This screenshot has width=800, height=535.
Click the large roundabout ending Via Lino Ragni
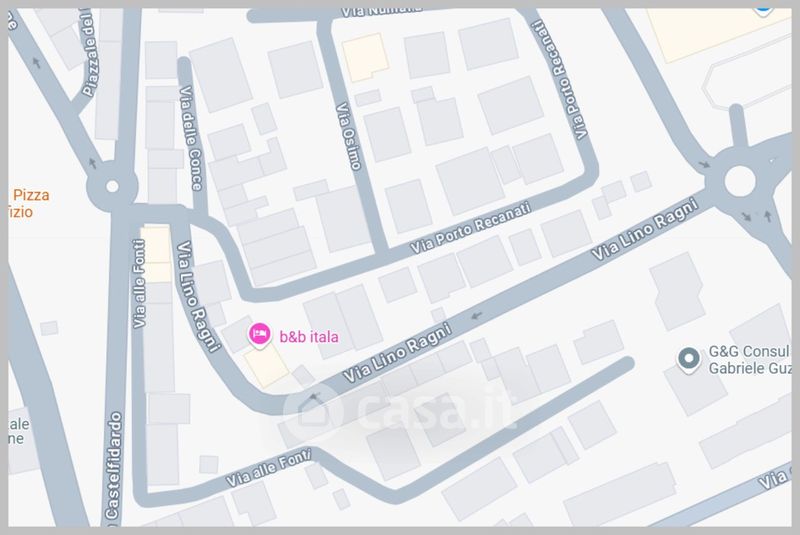tap(739, 181)
